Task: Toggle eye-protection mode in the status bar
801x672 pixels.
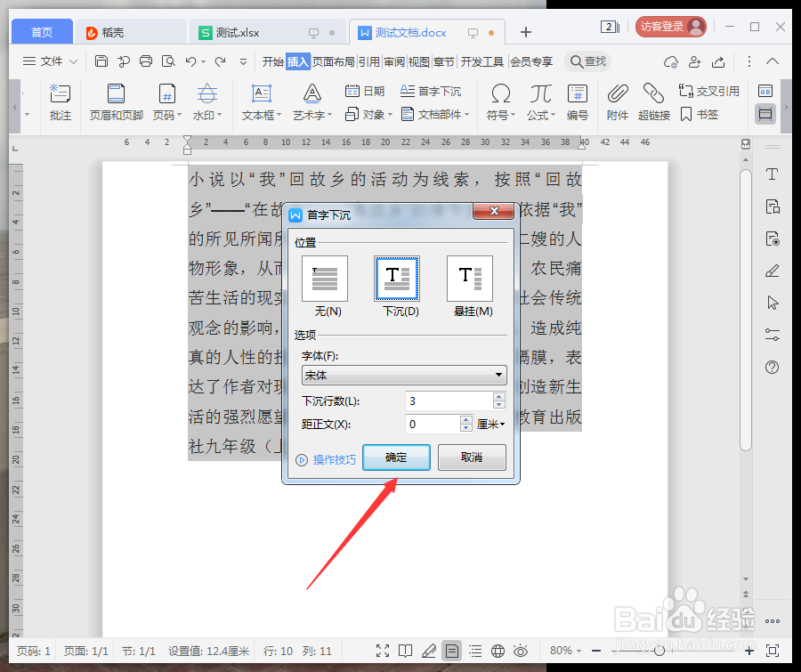Action: pyautogui.click(x=521, y=651)
